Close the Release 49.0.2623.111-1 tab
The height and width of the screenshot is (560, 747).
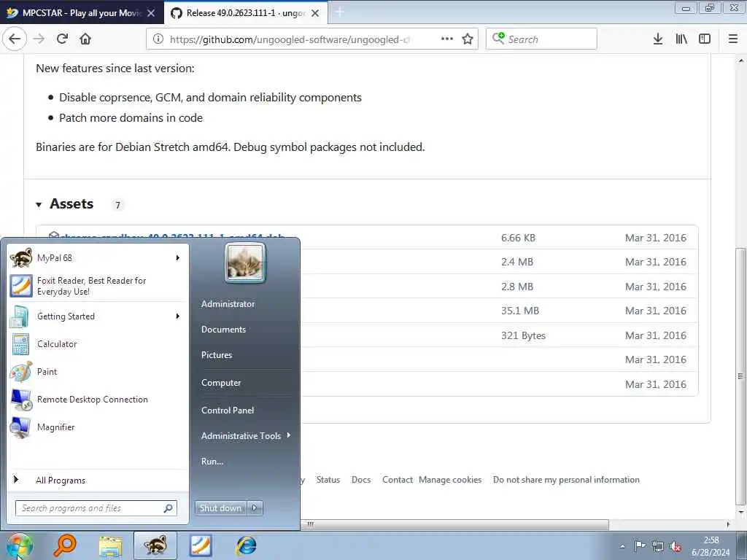point(315,13)
